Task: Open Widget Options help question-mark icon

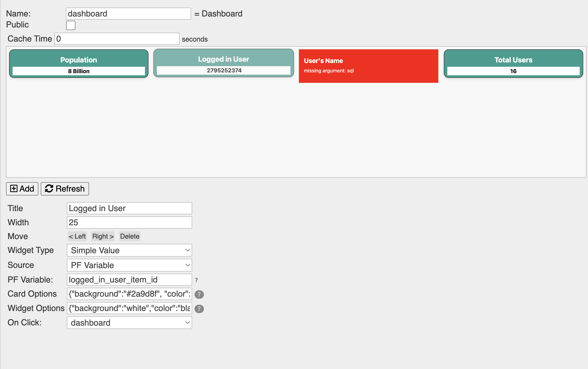Action: click(199, 309)
